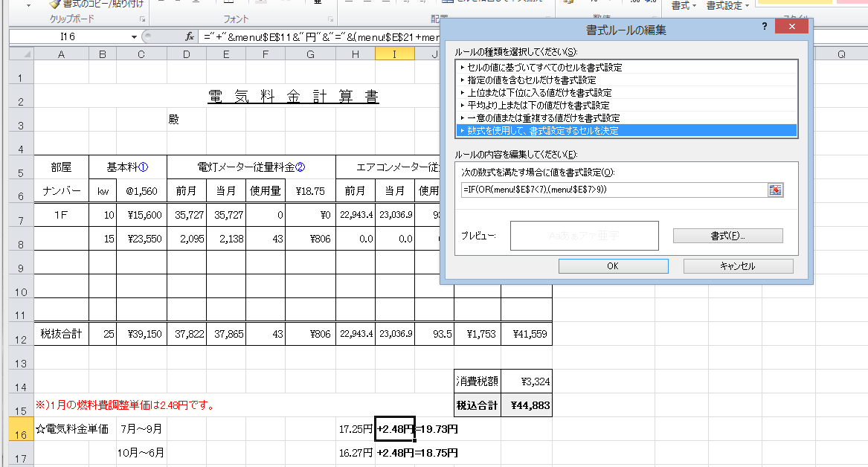Image resolution: width=868 pixels, height=467 pixels.
Task: Open the 書式 dropdown in ribbon
Action: point(684,5)
